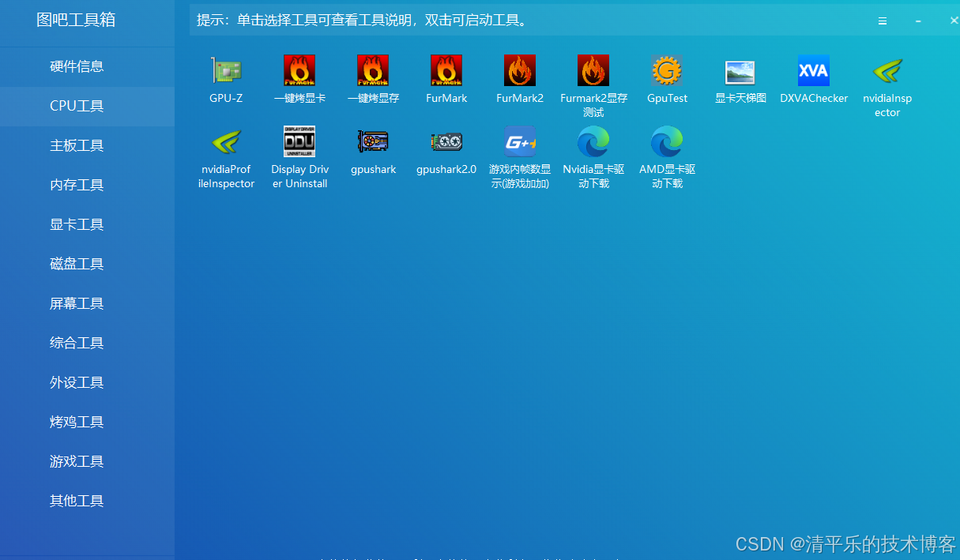Screen dimensions: 960x560
Task: Select the gpushark graphics card icon
Action: click(373, 141)
